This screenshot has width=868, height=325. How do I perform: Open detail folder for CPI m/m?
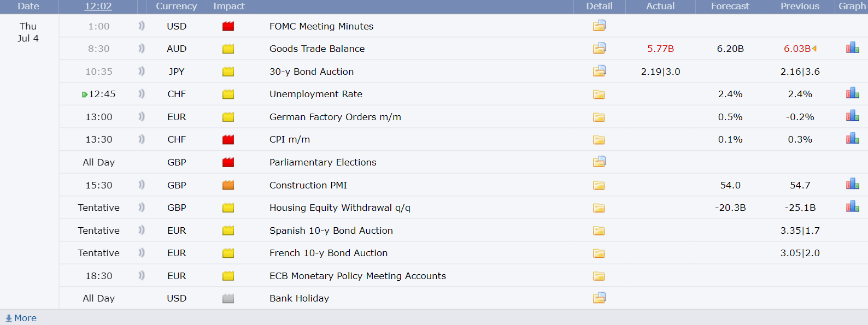[599, 140]
